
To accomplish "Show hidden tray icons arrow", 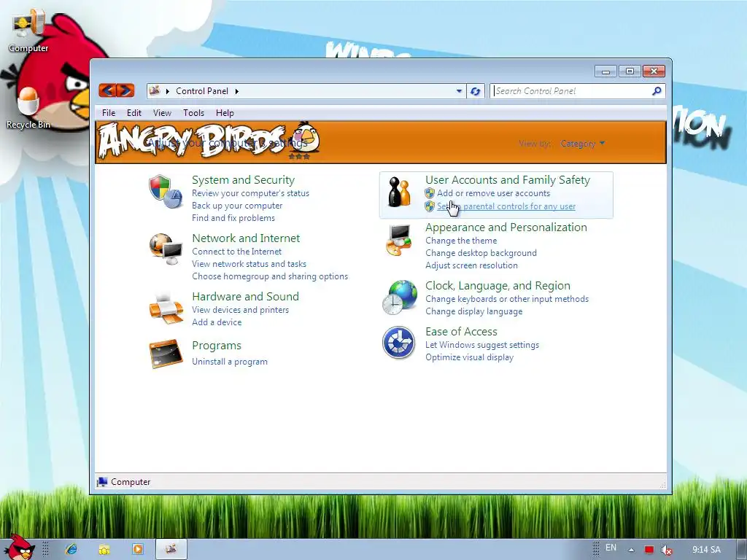I will tap(631, 550).
